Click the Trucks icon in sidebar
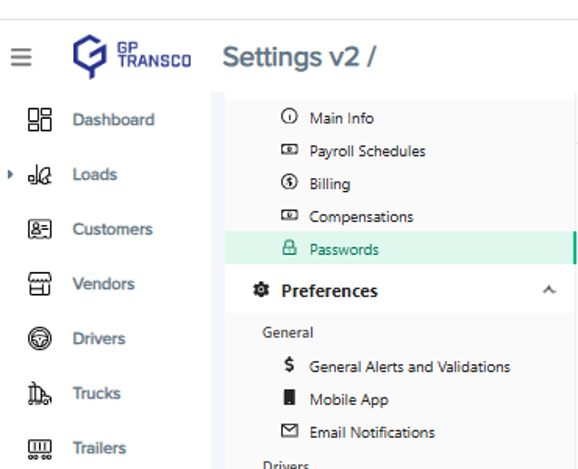This screenshot has width=578, height=469. [x=40, y=393]
